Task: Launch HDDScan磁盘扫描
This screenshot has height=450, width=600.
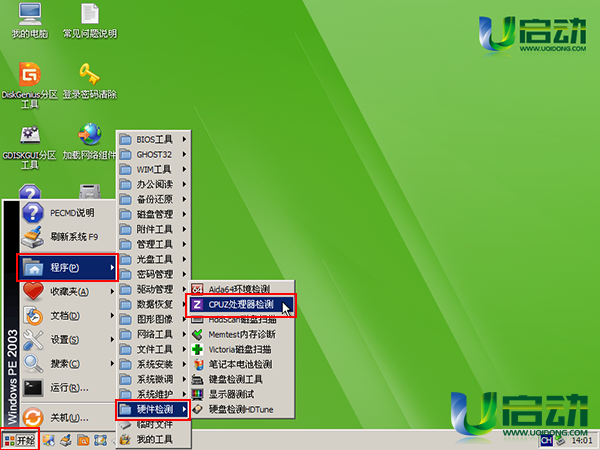Action: pos(242,319)
